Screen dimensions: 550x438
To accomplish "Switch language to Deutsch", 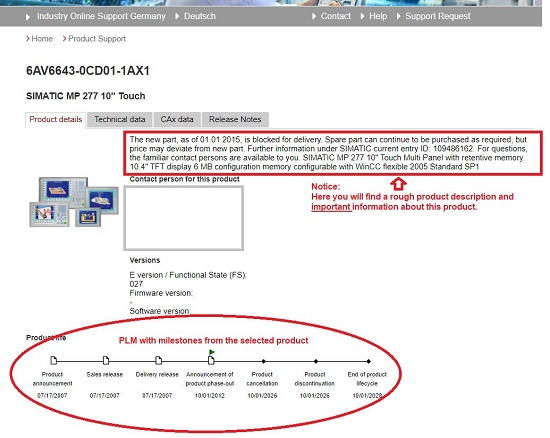I will click(x=200, y=16).
